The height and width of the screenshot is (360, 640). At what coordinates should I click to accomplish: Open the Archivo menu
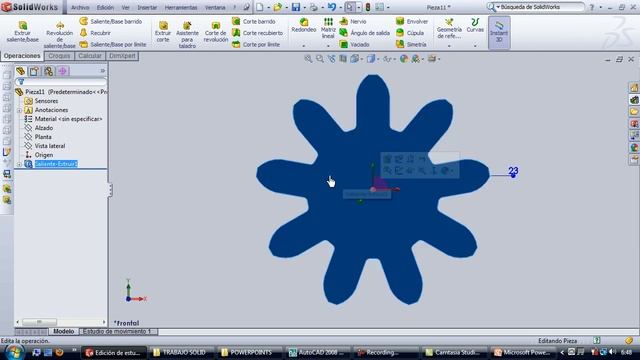coord(80,7)
